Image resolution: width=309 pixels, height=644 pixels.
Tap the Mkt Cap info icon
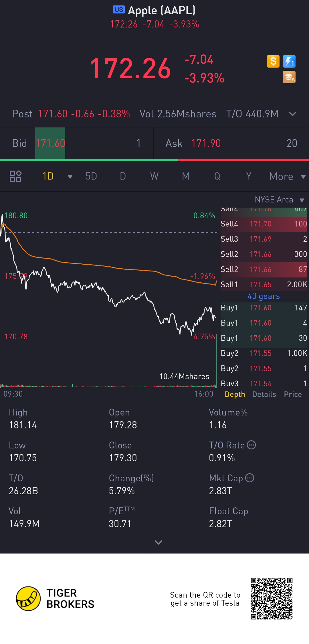coord(250,478)
